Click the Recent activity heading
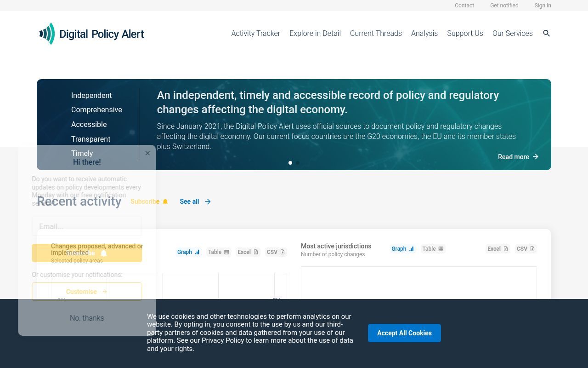This screenshot has height=368, width=588. (79, 201)
